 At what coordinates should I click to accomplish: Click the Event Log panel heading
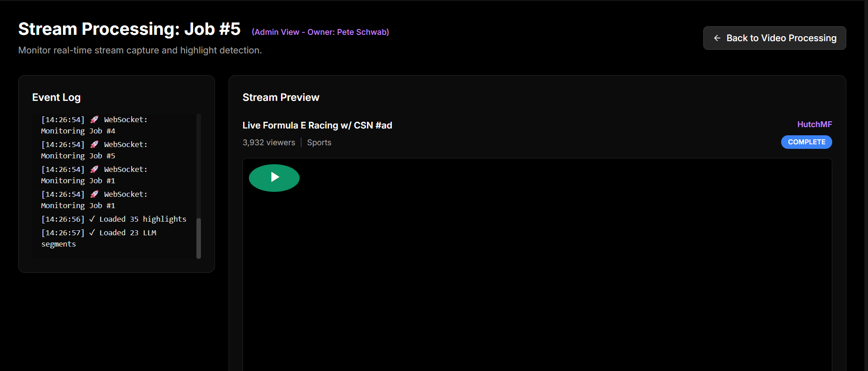(x=57, y=97)
